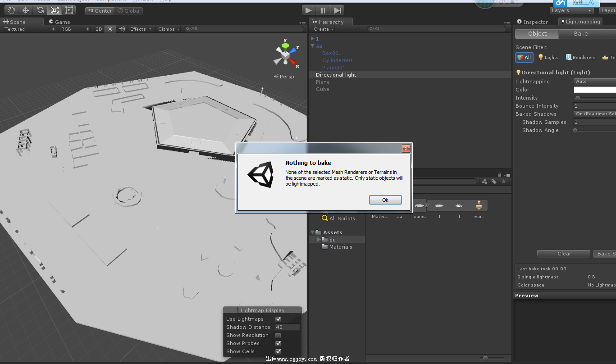Click the Shadow Distance value field

[x=287, y=327]
